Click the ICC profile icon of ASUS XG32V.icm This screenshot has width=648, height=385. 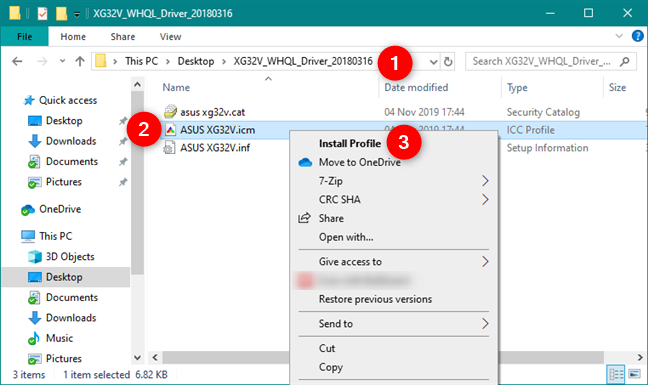point(170,130)
